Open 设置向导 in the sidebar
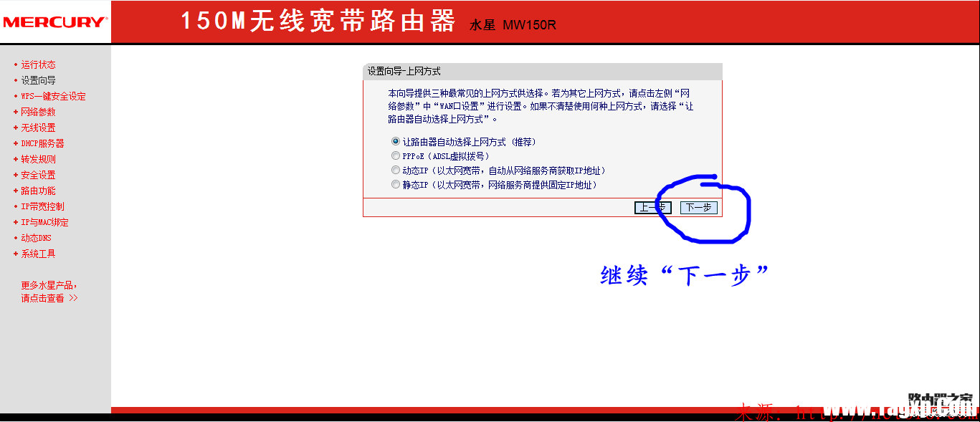Viewport: 980px width, 422px height. (38, 80)
